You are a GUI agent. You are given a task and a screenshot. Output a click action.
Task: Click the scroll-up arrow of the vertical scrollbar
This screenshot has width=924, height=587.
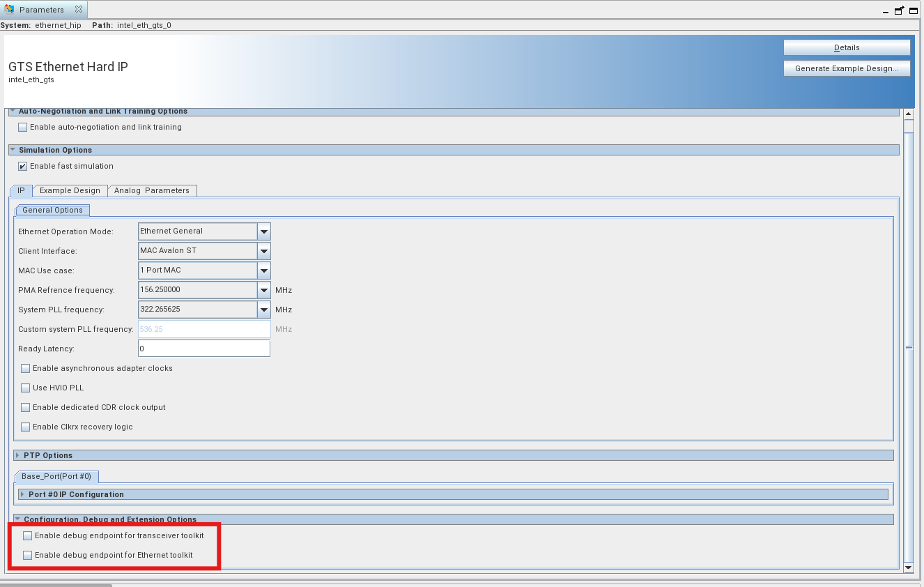coord(909,114)
